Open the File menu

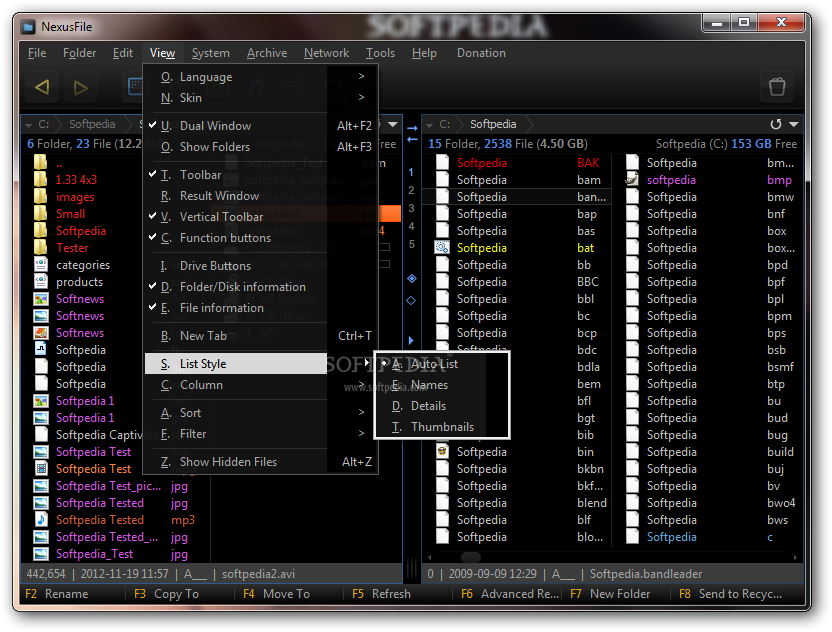37,53
